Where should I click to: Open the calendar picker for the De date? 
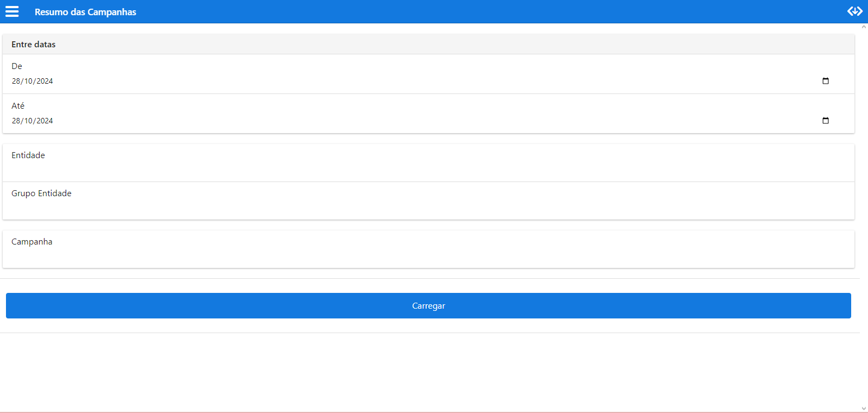click(825, 81)
